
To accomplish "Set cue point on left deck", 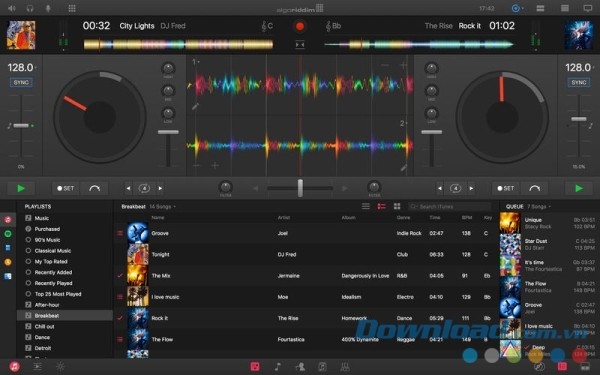I will point(65,188).
